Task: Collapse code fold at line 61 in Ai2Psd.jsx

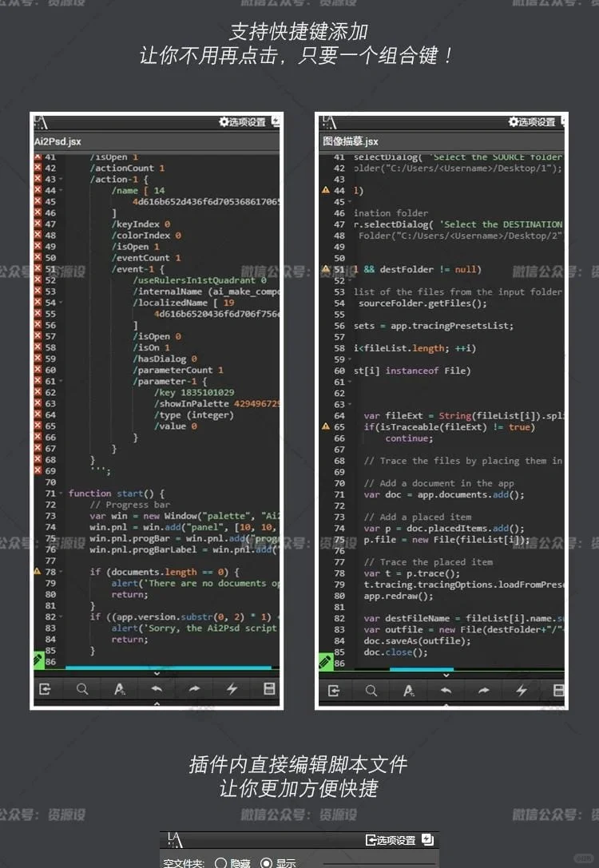Action: [61, 382]
